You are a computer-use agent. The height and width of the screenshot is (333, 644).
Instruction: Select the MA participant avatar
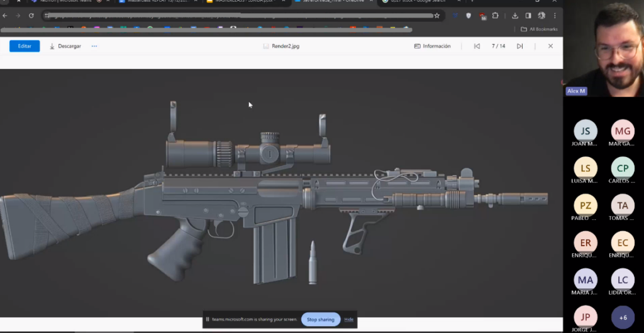pos(586,280)
